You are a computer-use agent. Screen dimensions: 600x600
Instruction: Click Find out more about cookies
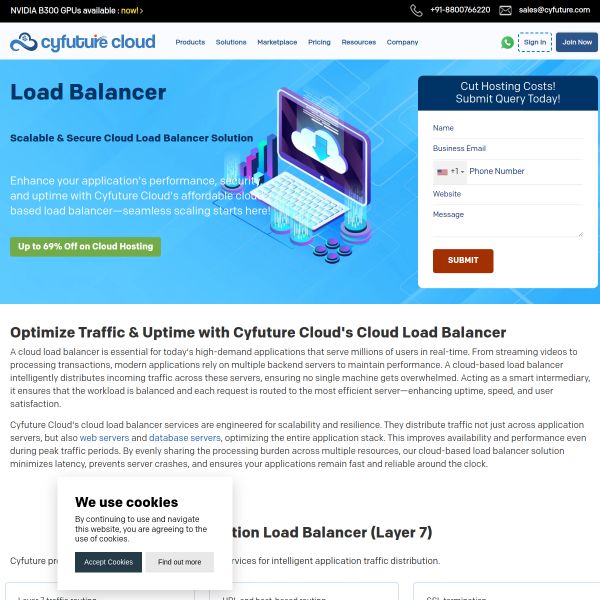point(179,562)
